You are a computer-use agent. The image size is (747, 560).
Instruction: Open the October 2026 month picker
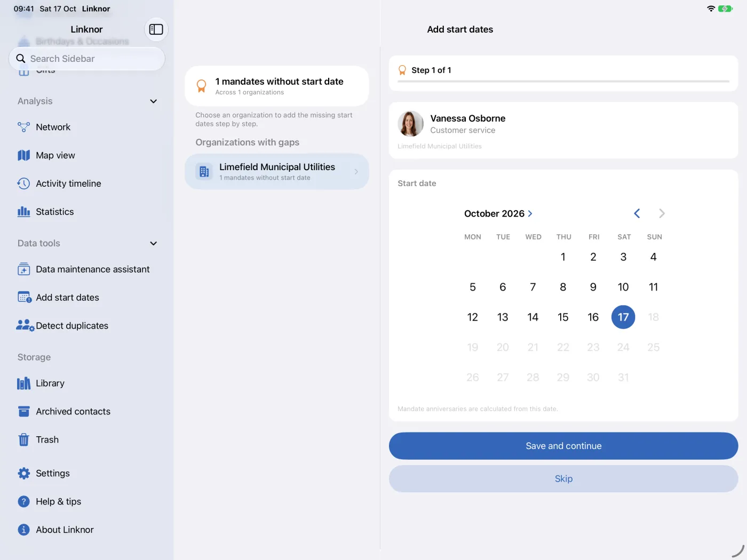point(498,214)
